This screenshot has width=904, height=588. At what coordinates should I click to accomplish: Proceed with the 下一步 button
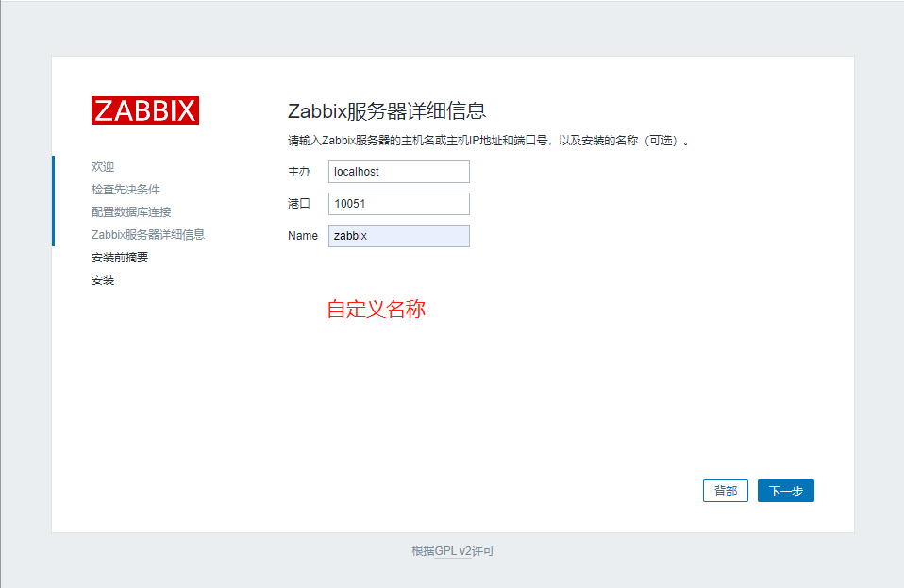click(x=786, y=491)
